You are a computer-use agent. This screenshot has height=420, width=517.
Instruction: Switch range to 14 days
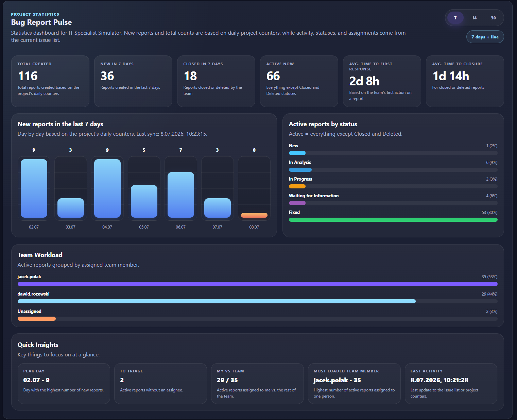click(x=474, y=18)
